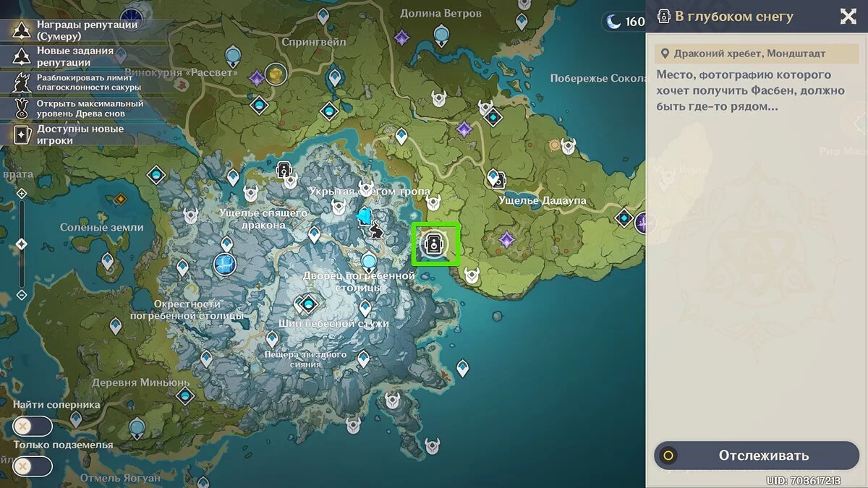The image size is (868, 488).
Task: Click the minus button on the zoom slider
Action: [21, 294]
